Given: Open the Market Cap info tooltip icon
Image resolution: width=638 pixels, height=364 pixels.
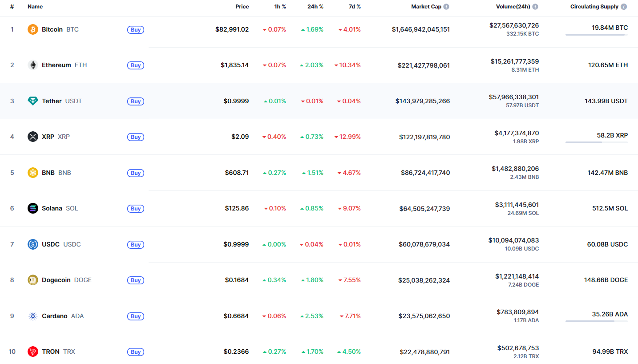Looking at the screenshot, I should tap(446, 7).
